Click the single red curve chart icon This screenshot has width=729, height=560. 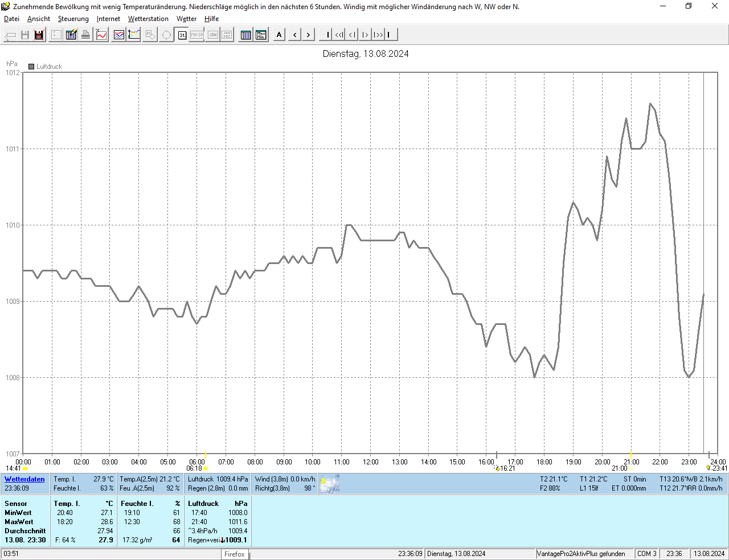click(x=101, y=35)
